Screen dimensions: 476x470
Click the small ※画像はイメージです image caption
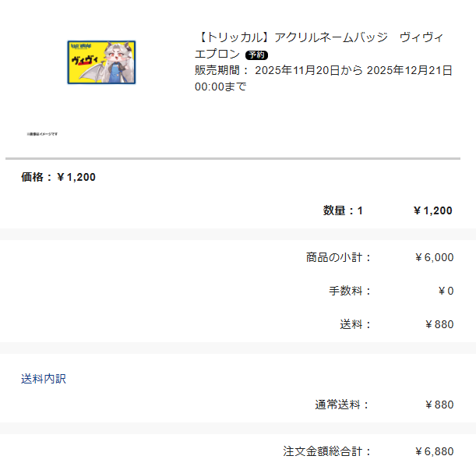[42, 133]
